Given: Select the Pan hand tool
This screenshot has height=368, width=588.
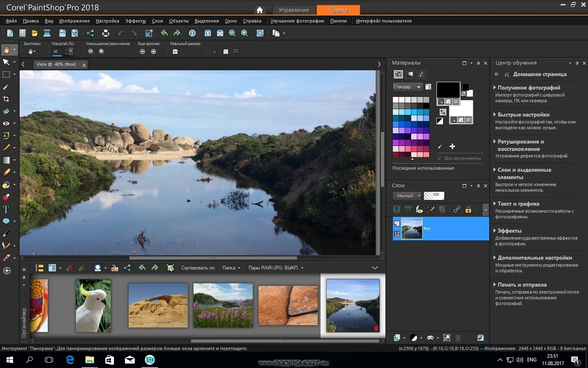Looking at the screenshot, I should click(7, 50).
